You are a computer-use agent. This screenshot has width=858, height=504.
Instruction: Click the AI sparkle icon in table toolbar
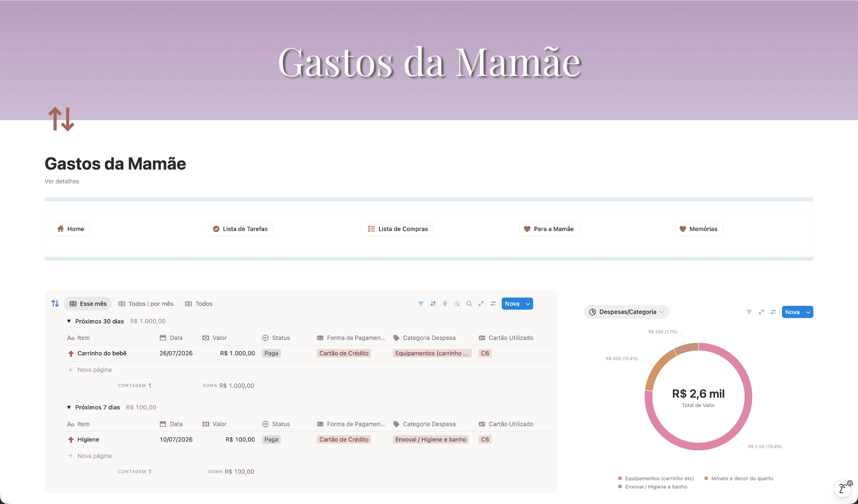coord(457,304)
